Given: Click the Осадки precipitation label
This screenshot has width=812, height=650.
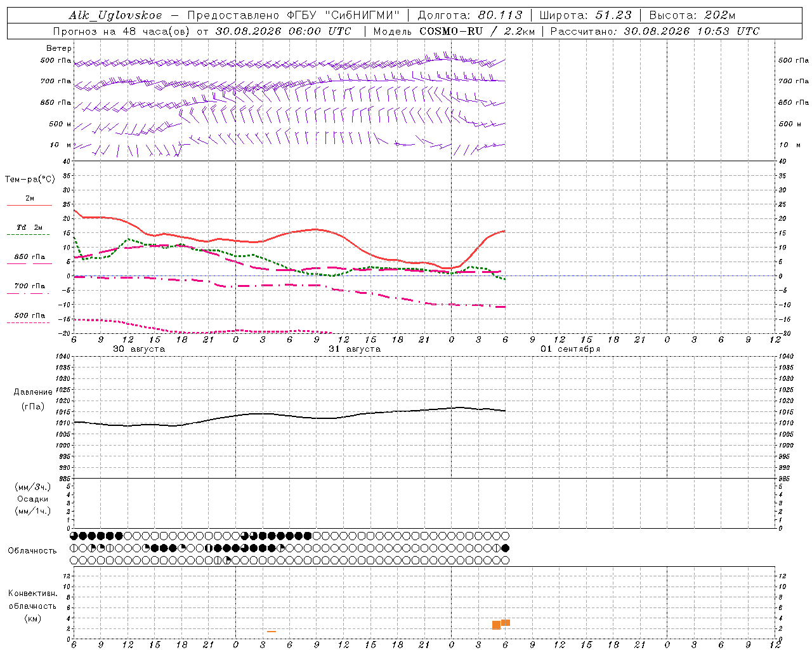Looking at the screenshot, I should (33, 499).
